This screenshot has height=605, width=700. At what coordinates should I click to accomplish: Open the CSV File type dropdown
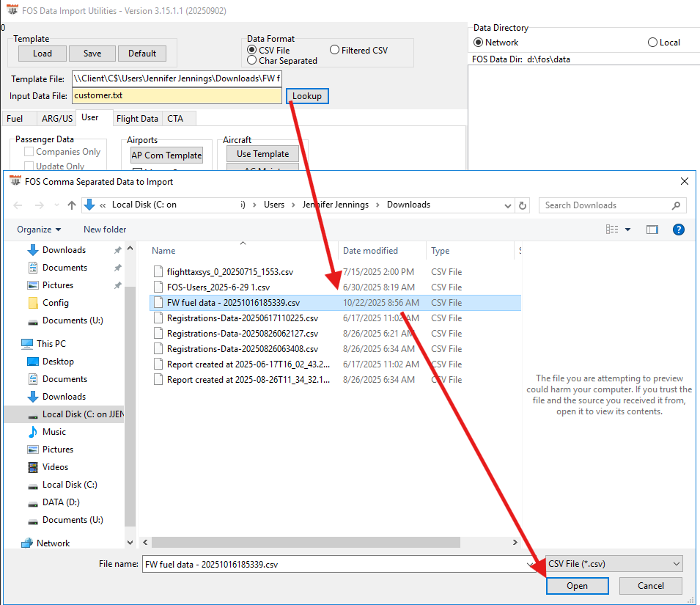point(614,564)
